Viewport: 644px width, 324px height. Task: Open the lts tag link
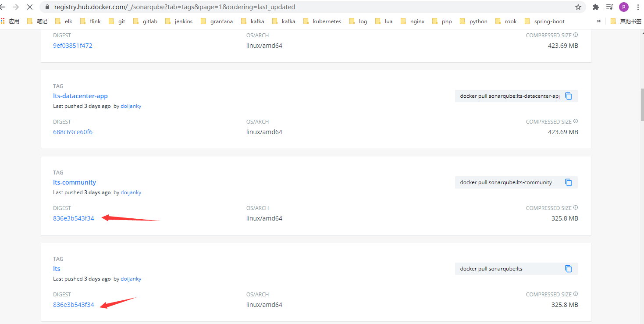[57, 269]
